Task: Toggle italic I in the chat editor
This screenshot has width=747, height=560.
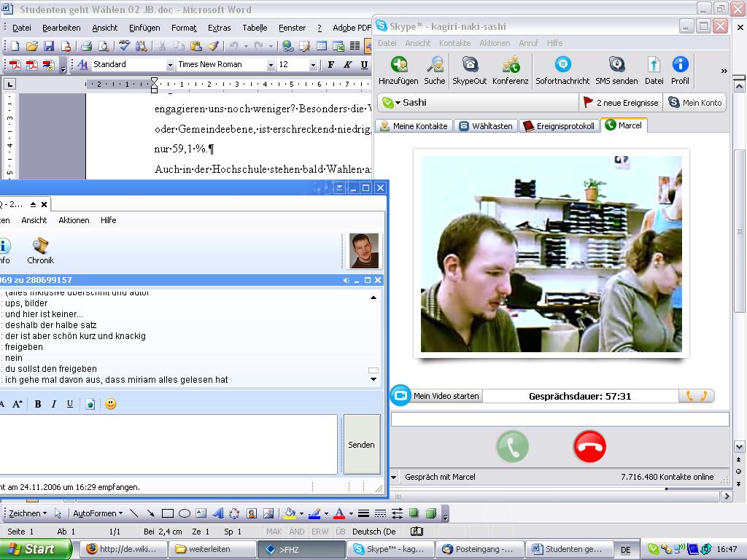Action: click(54, 404)
